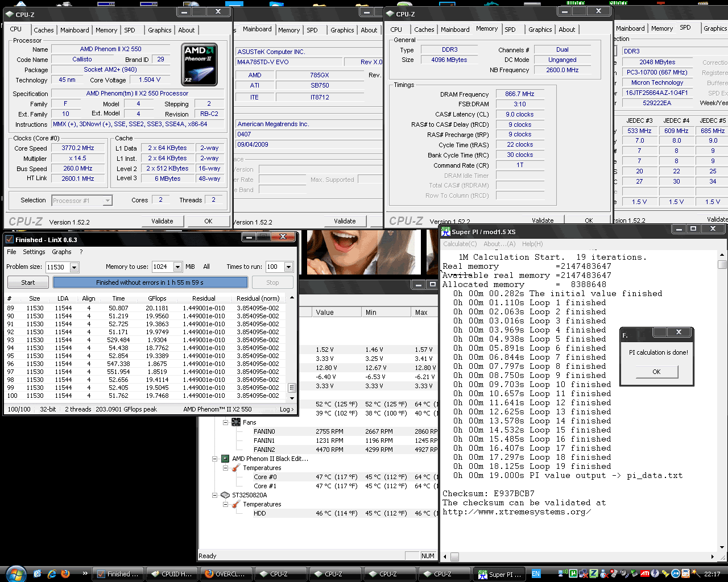Image resolution: width=728 pixels, height=582 pixels.
Task: Click the LinX title bar icon
Action: click(x=9, y=239)
